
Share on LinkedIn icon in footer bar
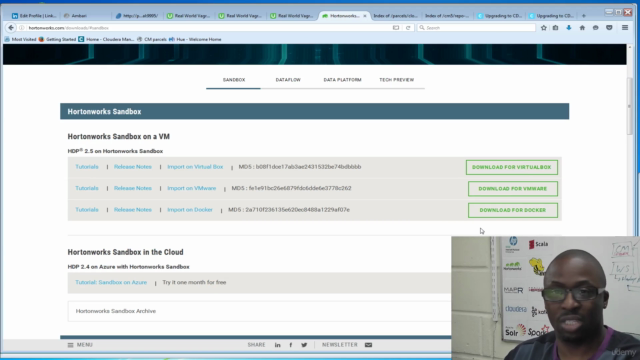[x=278, y=345]
